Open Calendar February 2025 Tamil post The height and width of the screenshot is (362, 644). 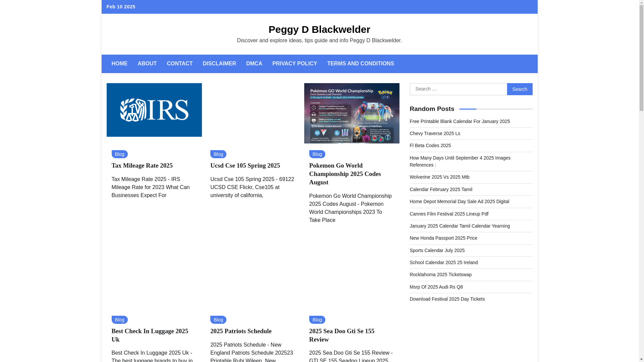441,189
